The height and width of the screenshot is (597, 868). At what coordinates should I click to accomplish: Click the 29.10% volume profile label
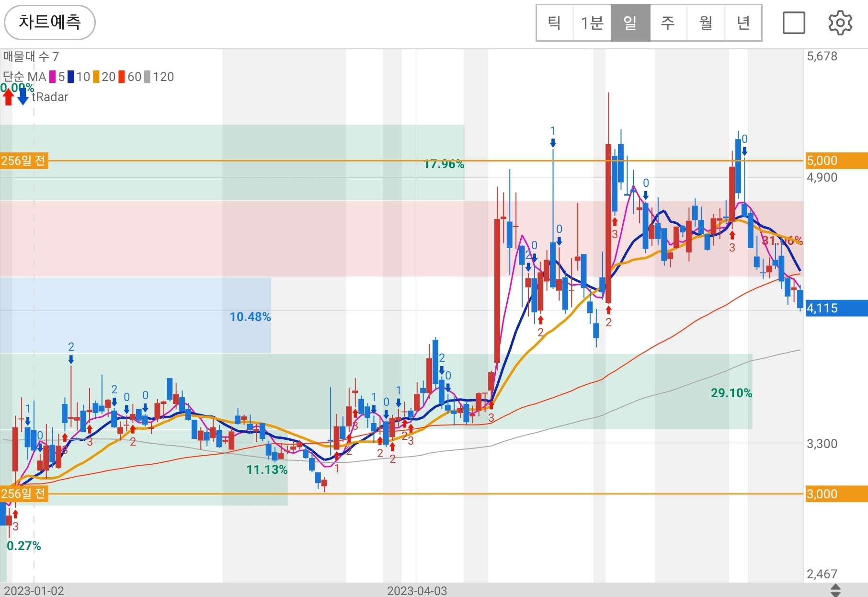coord(731,393)
